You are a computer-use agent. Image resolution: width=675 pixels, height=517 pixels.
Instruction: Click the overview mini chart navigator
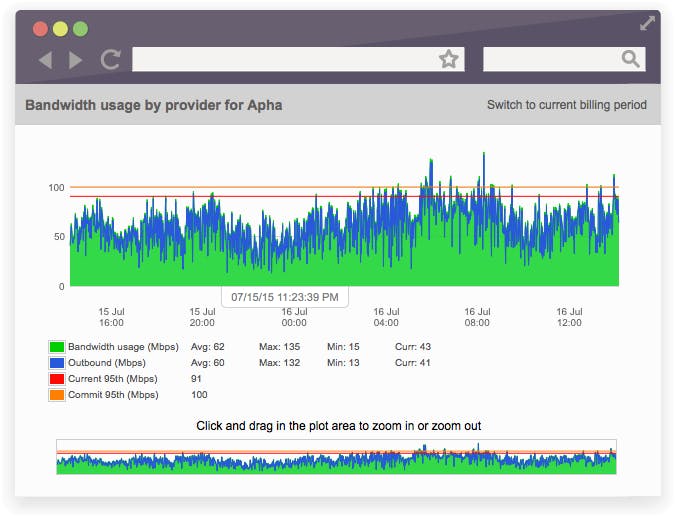click(336, 457)
